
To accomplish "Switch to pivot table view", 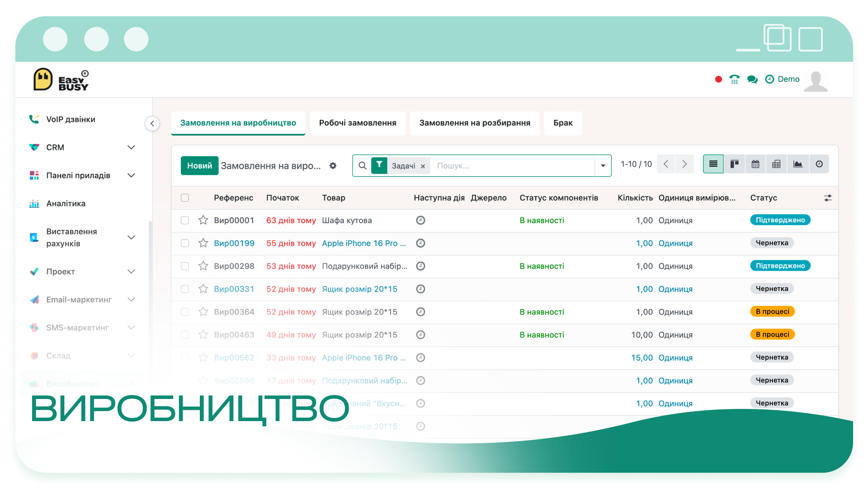I will pyautogui.click(x=776, y=164).
